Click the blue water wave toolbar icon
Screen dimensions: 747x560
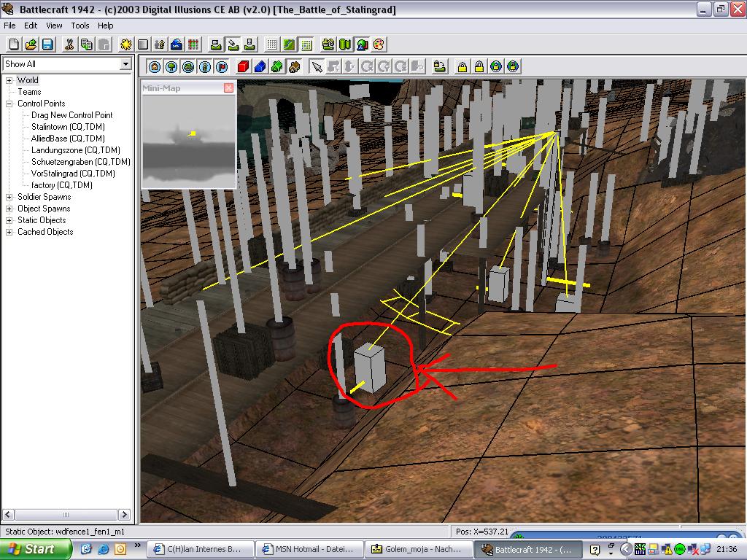click(177, 44)
